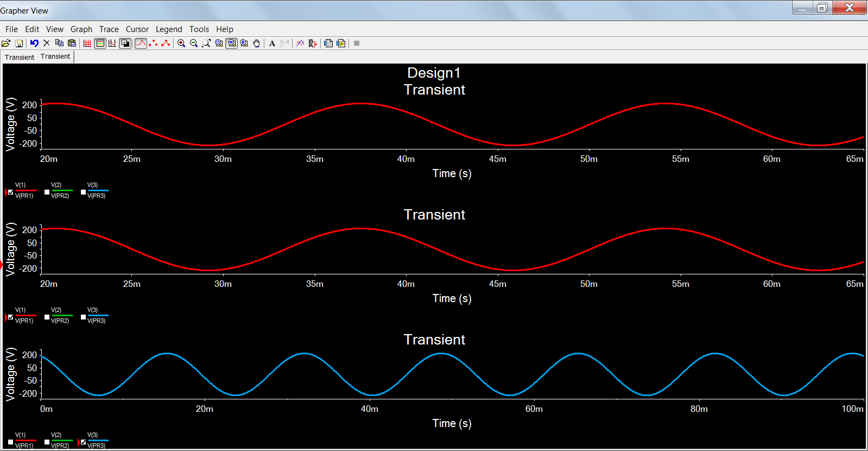Open the Legend menu
This screenshot has height=451, width=868.
[169, 29]
